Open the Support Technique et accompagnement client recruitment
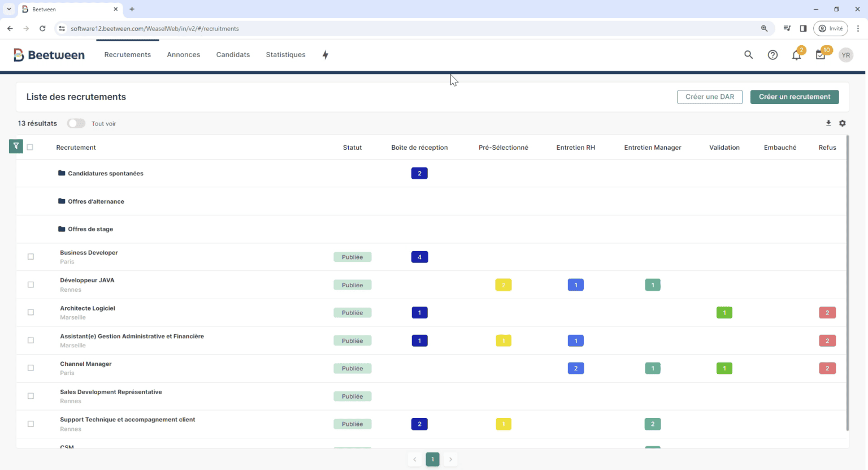The image size is (868, 470). (128, 420)
